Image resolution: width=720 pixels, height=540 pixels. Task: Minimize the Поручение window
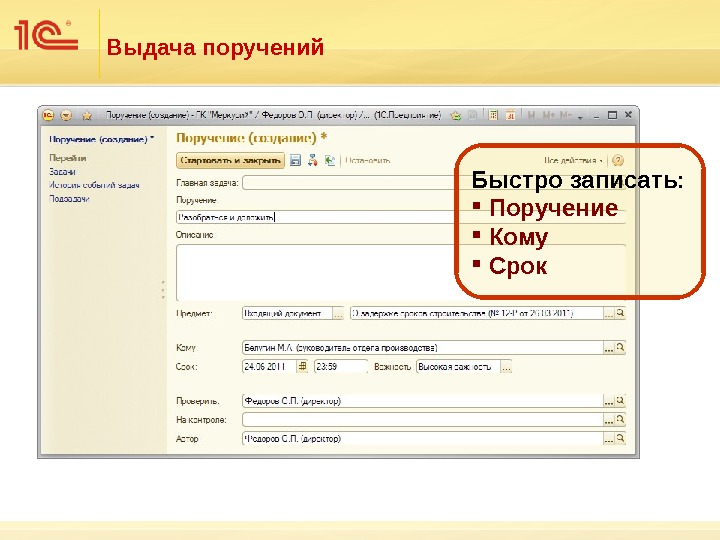pyautogui.click(x=596, y=116)
